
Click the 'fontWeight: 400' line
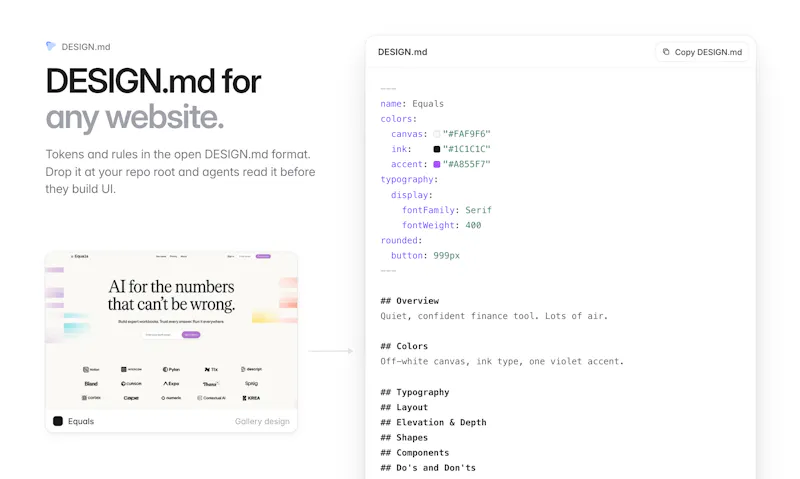pyautogui.click(x=441, y=225)
